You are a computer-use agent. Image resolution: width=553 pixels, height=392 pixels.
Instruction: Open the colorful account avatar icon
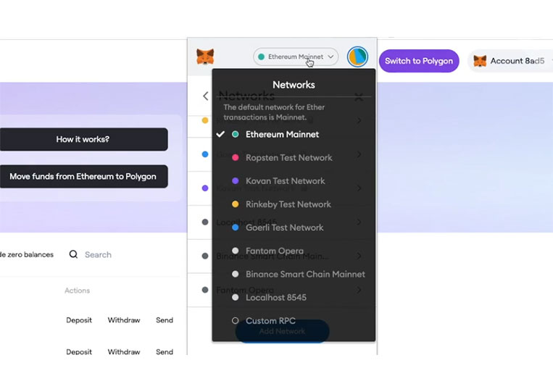(357, 57)
